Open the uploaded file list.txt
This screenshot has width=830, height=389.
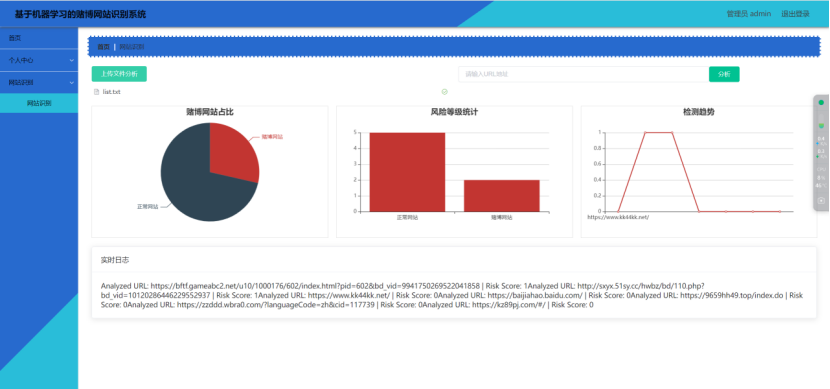pos(112,92)
